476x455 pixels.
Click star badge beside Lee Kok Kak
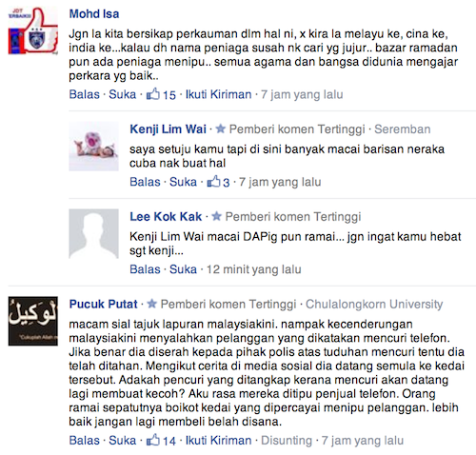tap(216, 216)
